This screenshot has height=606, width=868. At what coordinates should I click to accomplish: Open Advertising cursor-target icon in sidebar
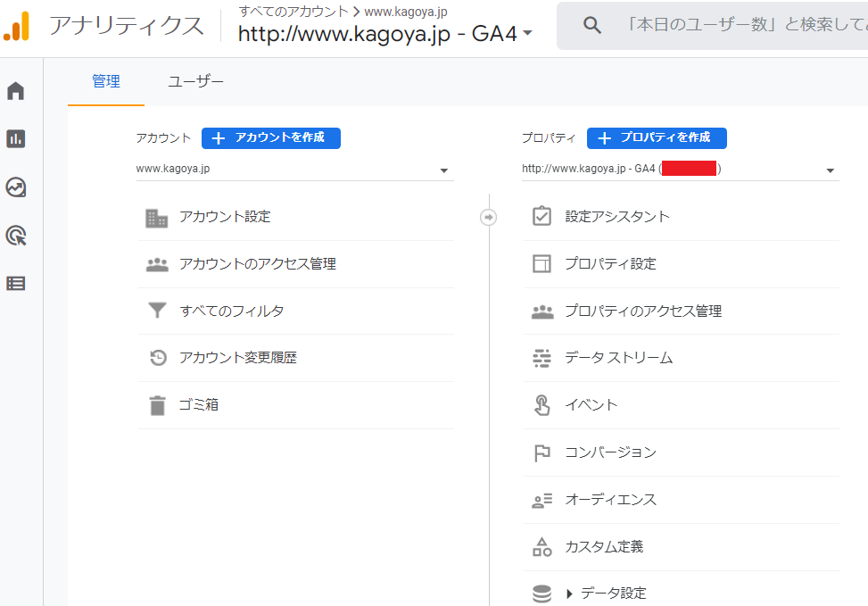pyautogui.click(x=15, y=236)
